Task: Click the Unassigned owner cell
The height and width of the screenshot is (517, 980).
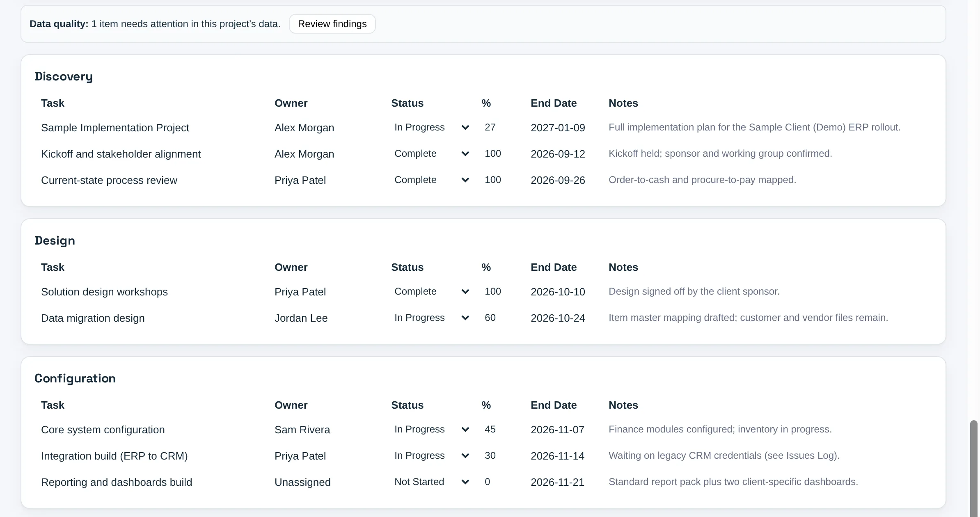Action: click(x=302, y=482)
